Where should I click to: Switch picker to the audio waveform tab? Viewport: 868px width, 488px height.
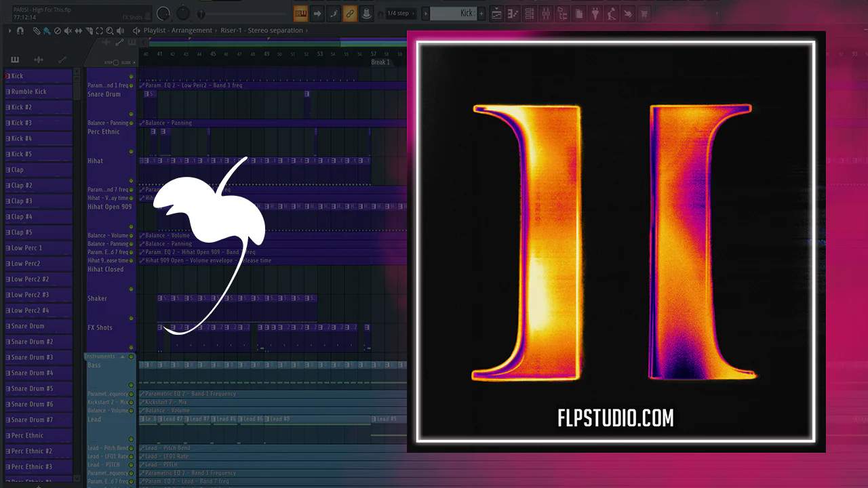pyautogui.click(x=39, y=60)
